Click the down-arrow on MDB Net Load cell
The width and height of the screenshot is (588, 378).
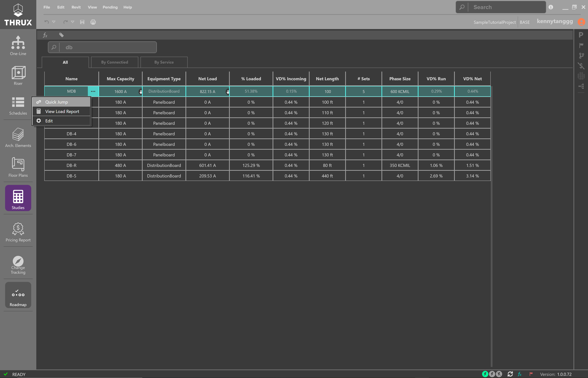click(228, 92)
